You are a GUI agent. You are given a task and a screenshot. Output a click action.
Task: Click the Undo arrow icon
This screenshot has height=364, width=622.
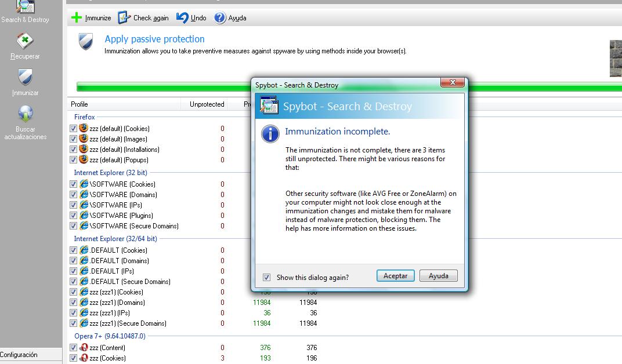coord(182,17)
